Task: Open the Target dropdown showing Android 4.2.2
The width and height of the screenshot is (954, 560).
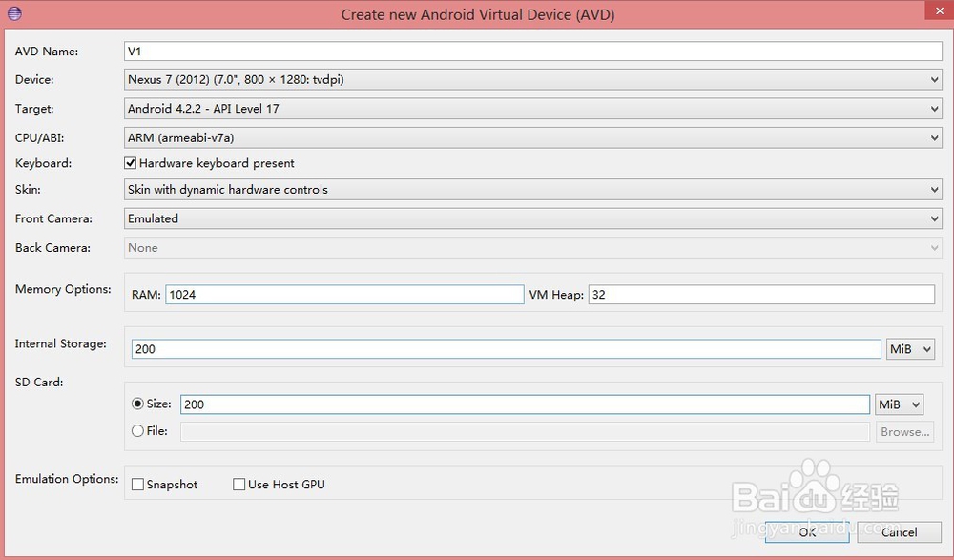Action: (x=533, y=109)
